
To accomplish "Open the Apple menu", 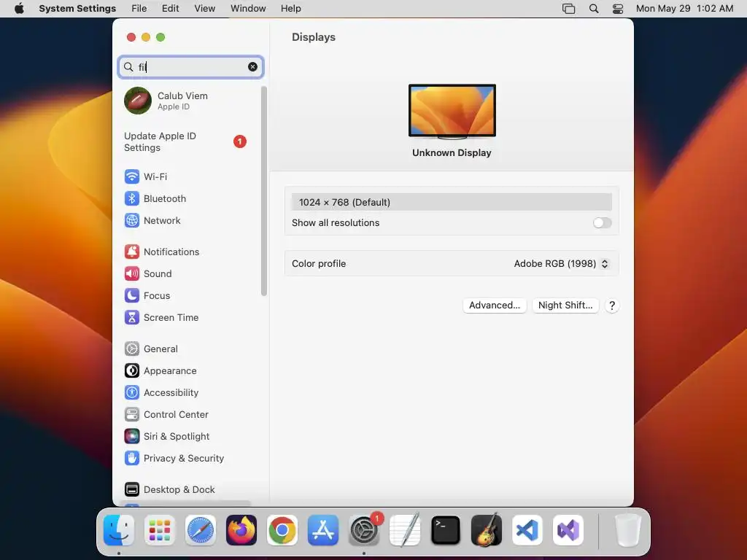I will (x=19, y=9).
